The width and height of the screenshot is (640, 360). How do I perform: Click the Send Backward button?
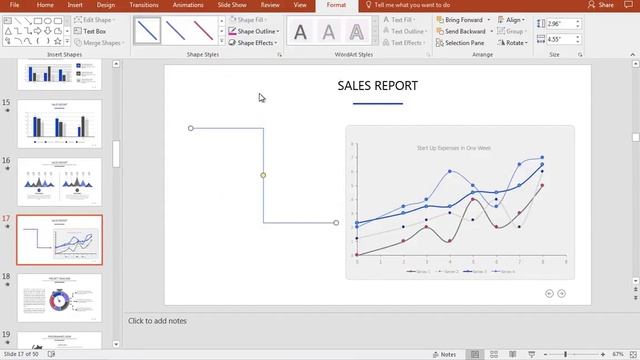461,31
